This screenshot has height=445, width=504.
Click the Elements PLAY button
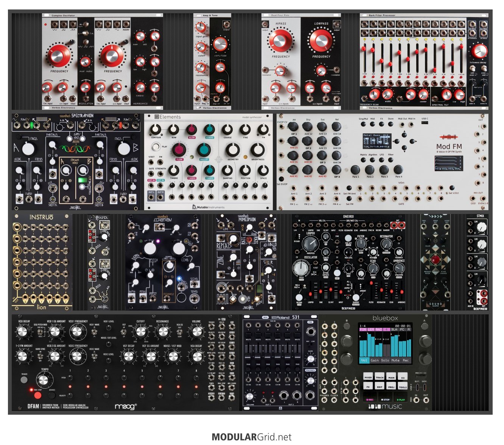(x=156, y=147)
